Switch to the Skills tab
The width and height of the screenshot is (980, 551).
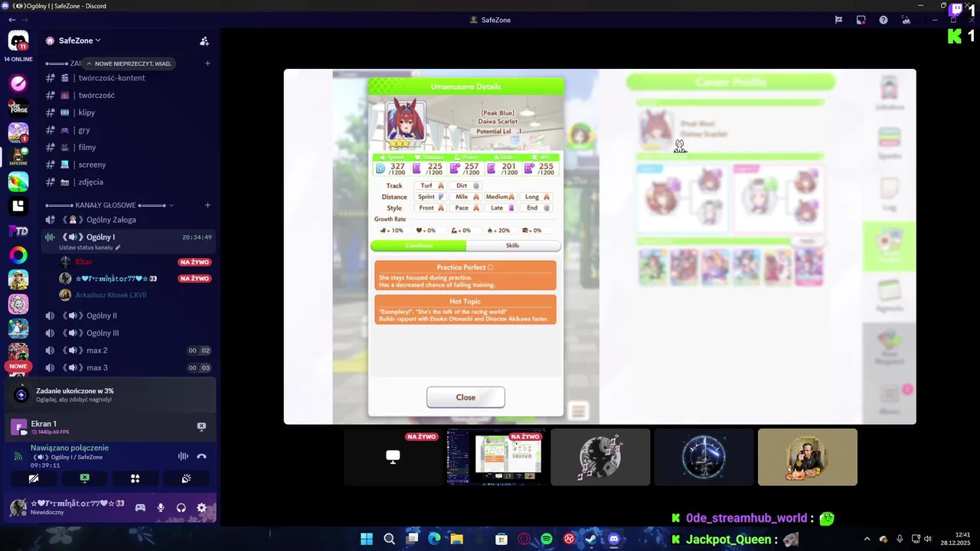click(513, 246)
